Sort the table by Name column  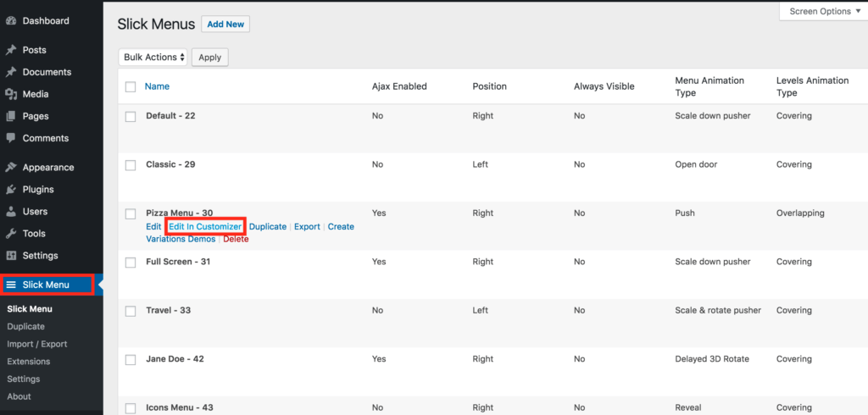[157, 86]
